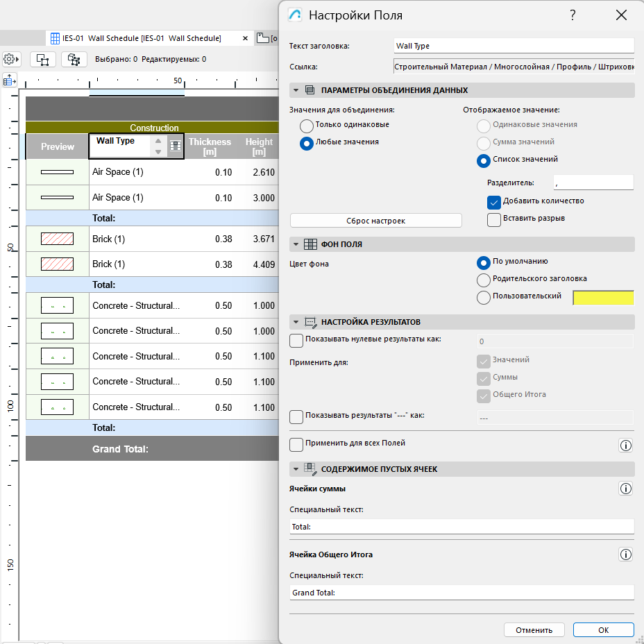
Task: Click the 4.409 height value cell
Action: click(263, 264)
